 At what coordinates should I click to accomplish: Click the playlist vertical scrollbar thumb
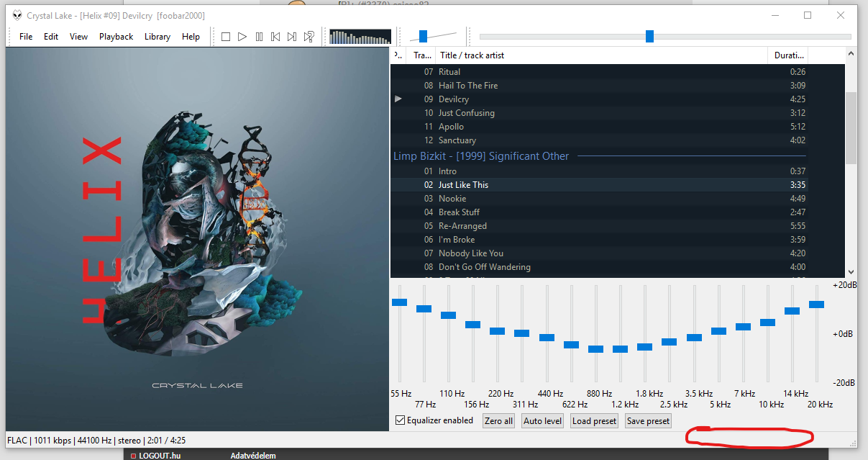[851, 128]
